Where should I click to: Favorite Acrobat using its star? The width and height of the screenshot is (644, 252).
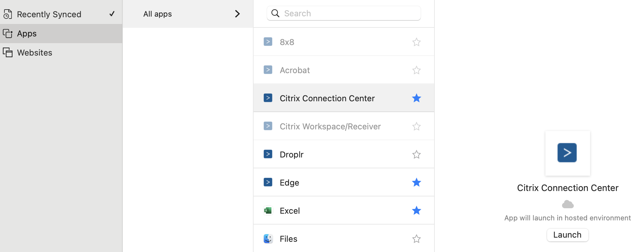416,70
